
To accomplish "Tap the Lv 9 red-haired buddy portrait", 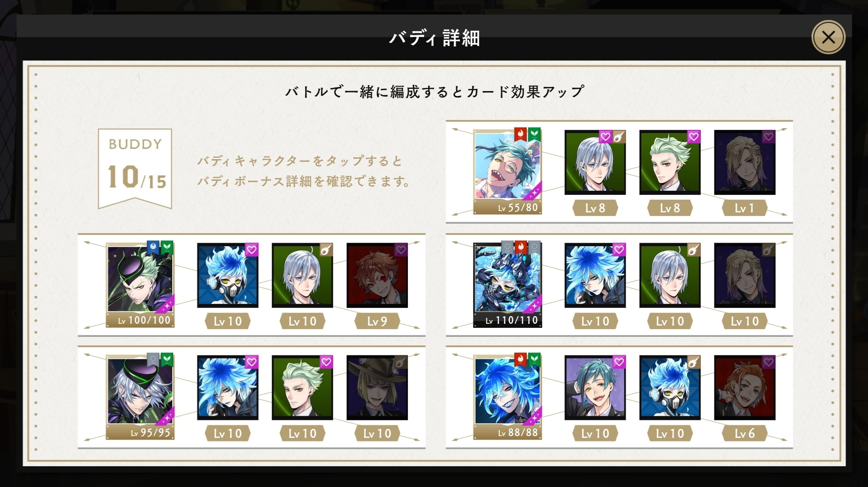I will coord(377,276).
